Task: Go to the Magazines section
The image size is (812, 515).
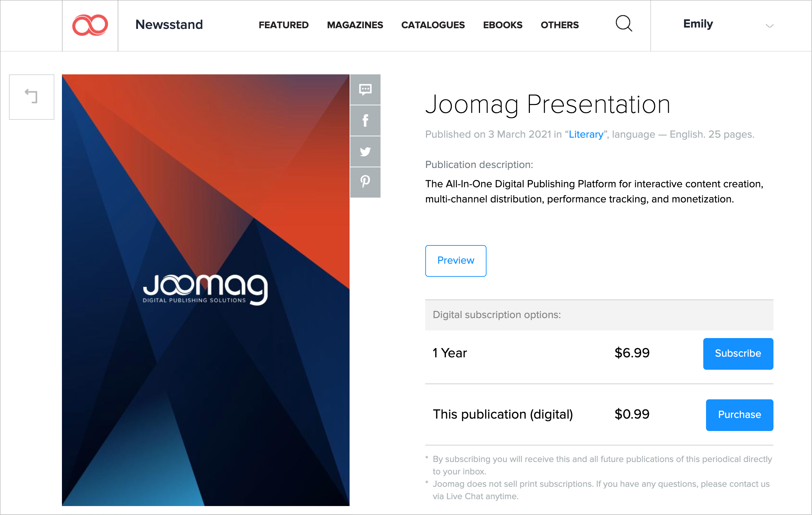Action: 355,25
